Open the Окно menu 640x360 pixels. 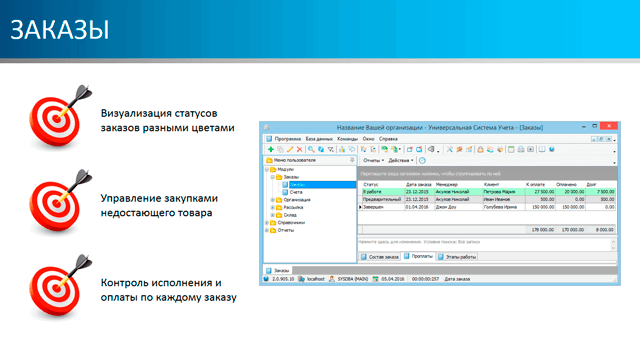tap(369, 139)
